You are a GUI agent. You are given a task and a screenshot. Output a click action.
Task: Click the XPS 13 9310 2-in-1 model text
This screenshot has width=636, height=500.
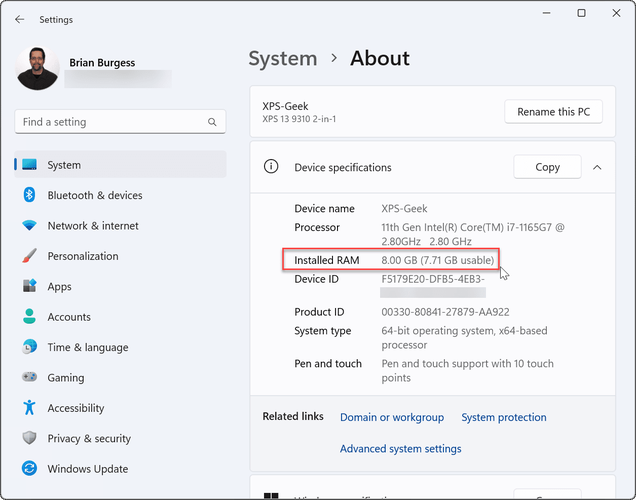pyautogui.click(x=299, y=119)
